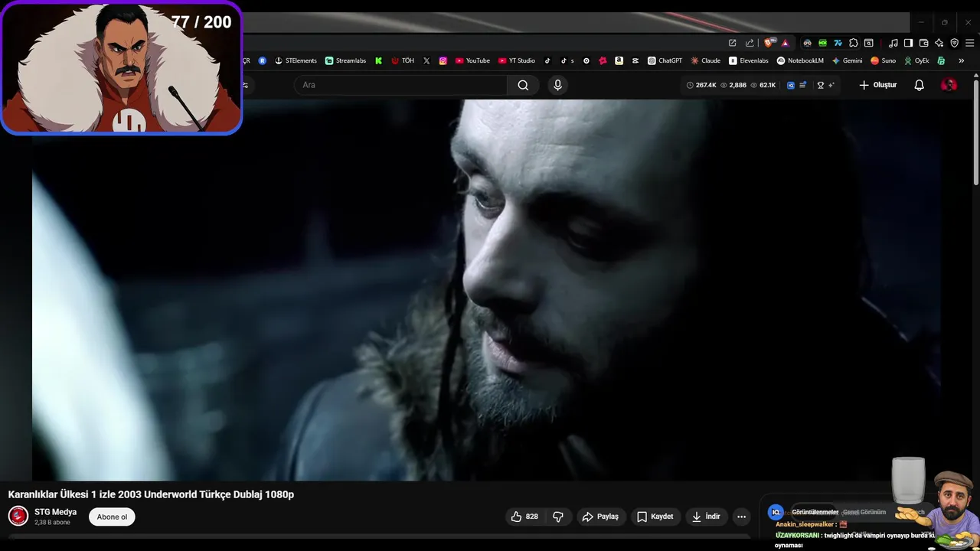The width and height of the screenshot is (980, 551).
Task: Click the YouTube search magnifier button
Action: point(523,85)
